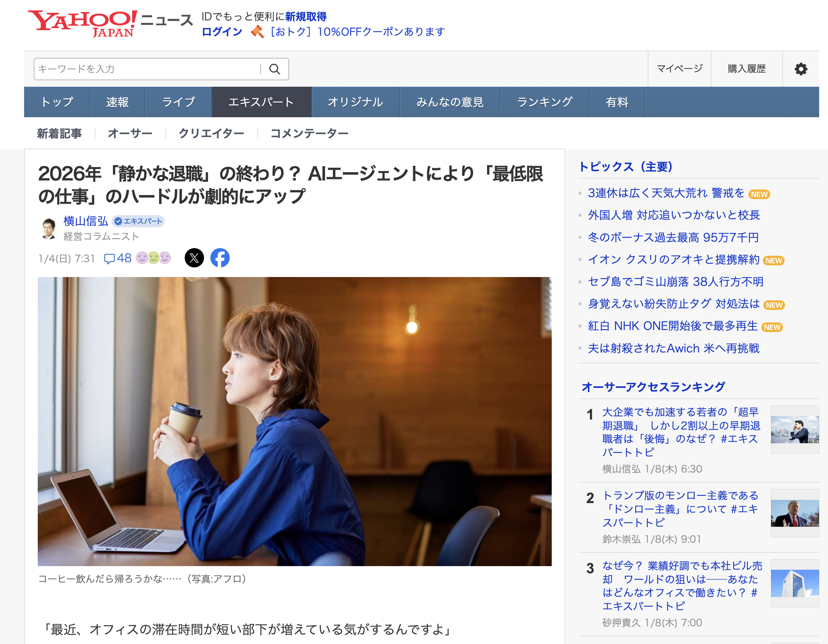
Task: Click the search magnifier icon
Action: [275, 69]
